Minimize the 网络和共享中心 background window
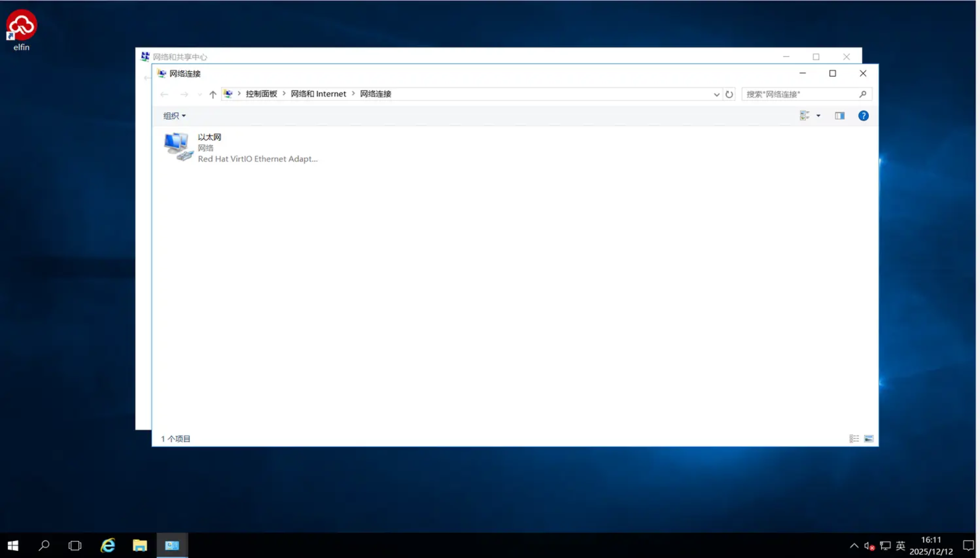980x558 pixels. point(786,56)
